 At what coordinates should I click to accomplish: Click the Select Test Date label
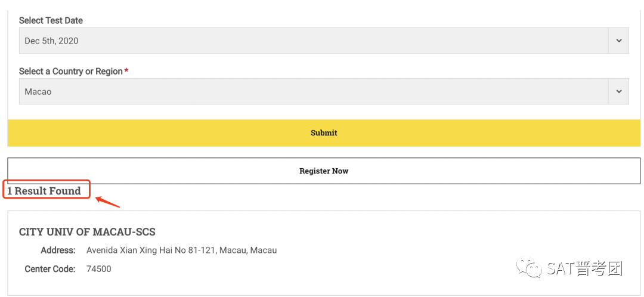point(51,20)
